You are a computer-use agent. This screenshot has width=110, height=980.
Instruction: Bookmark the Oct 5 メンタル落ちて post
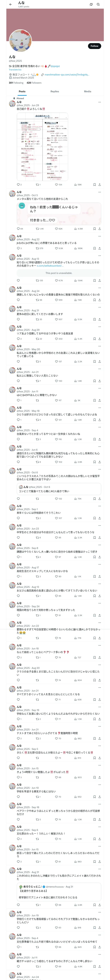coord(95,229)
